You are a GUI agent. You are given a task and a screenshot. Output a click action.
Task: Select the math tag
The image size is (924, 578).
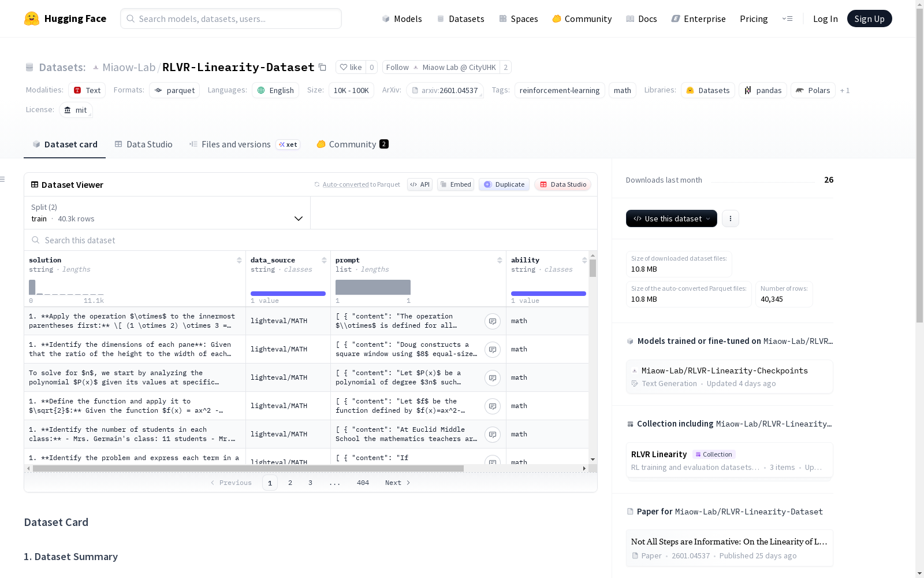(623, 91)
